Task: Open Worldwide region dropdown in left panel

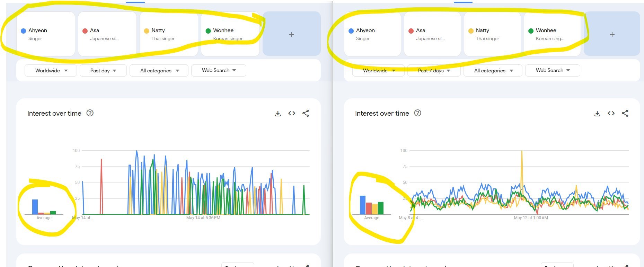Action: pos(51,70)
